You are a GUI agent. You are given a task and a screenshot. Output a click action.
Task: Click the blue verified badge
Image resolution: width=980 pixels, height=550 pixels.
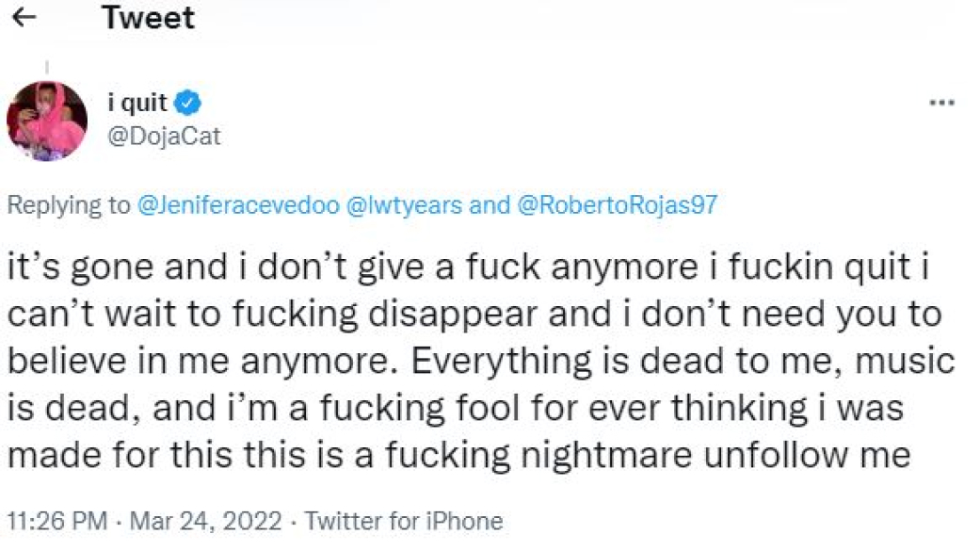point(188,103)
